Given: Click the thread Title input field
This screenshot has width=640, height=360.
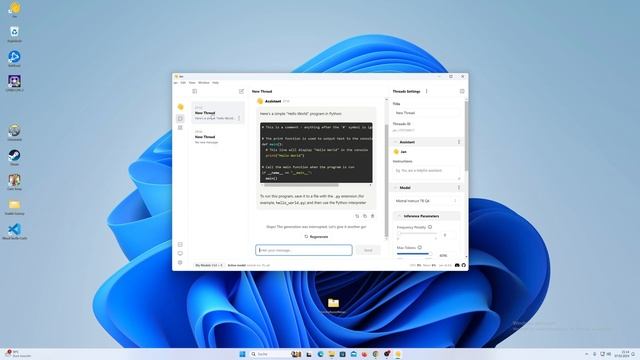Looking at the screenshot, I should click(426, 113).
